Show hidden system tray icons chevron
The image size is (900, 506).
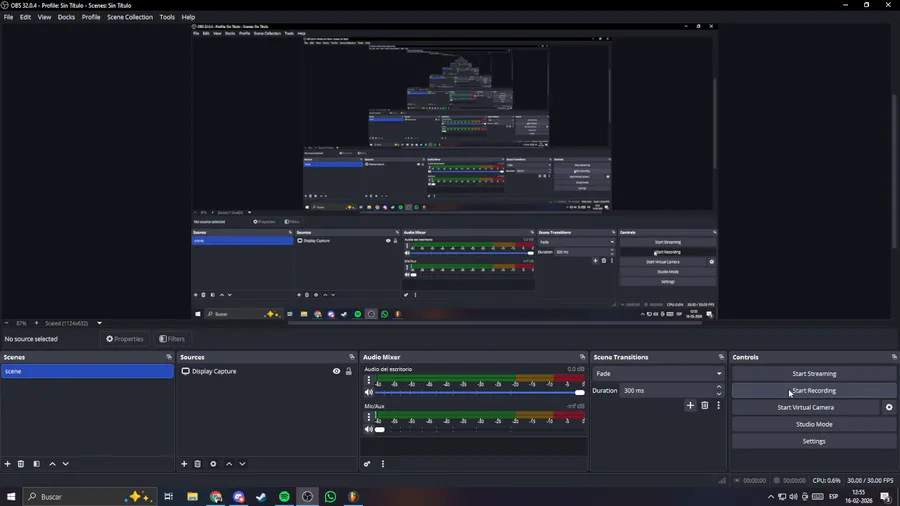click(x=770, y=497)
